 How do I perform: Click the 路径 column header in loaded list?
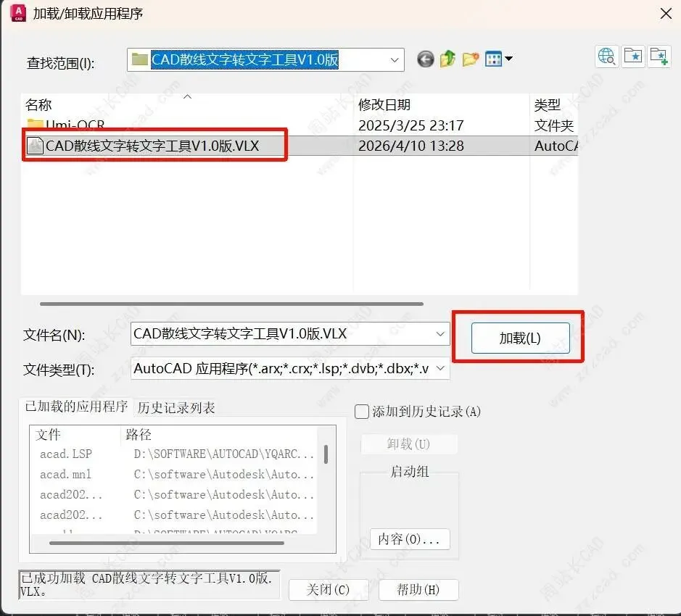[x=218, y=435]
